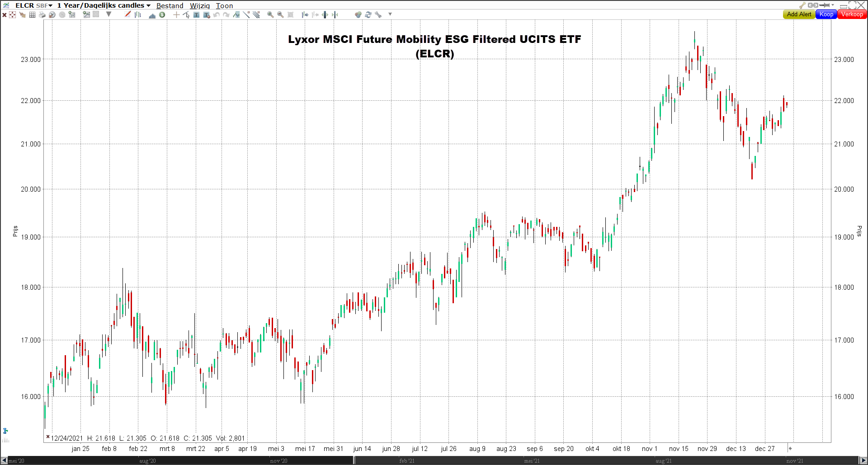
Task: Click the 'dec 27' date label on the x-axis
Action: [764, 449]
